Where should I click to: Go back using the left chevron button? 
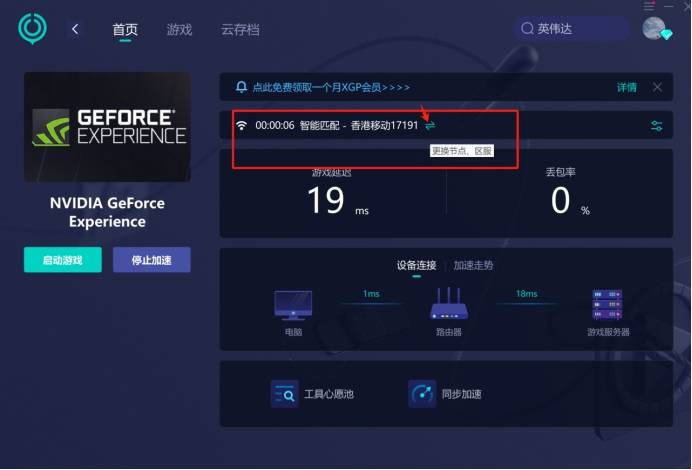coord(76,29)
